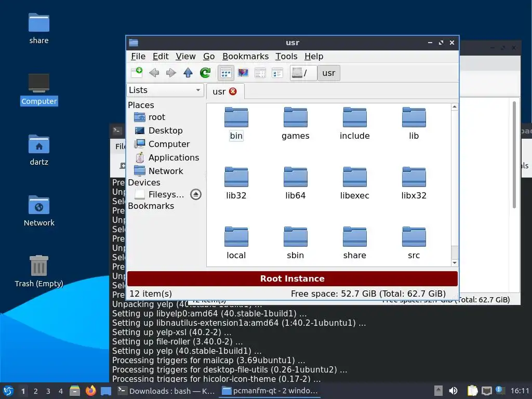Select Network in the Places sidebar
Screen dimensions: 532x399
[165, 171]
